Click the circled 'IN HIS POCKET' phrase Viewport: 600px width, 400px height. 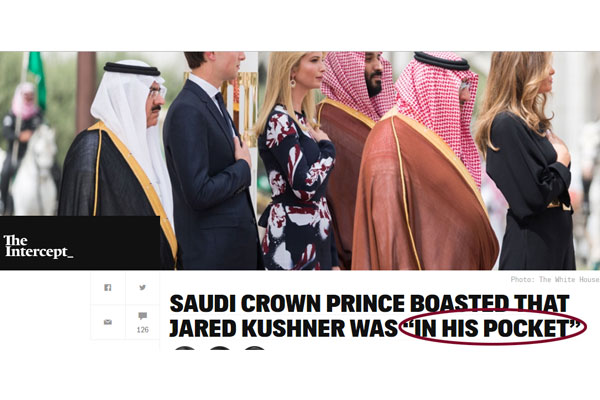click(x=493, y=328)
